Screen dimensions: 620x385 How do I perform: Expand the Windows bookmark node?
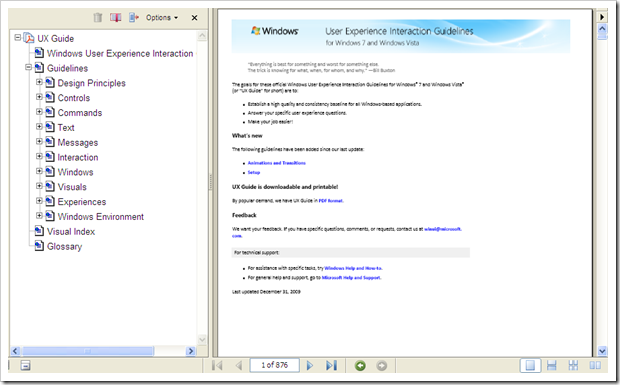(x=39, y=171)
